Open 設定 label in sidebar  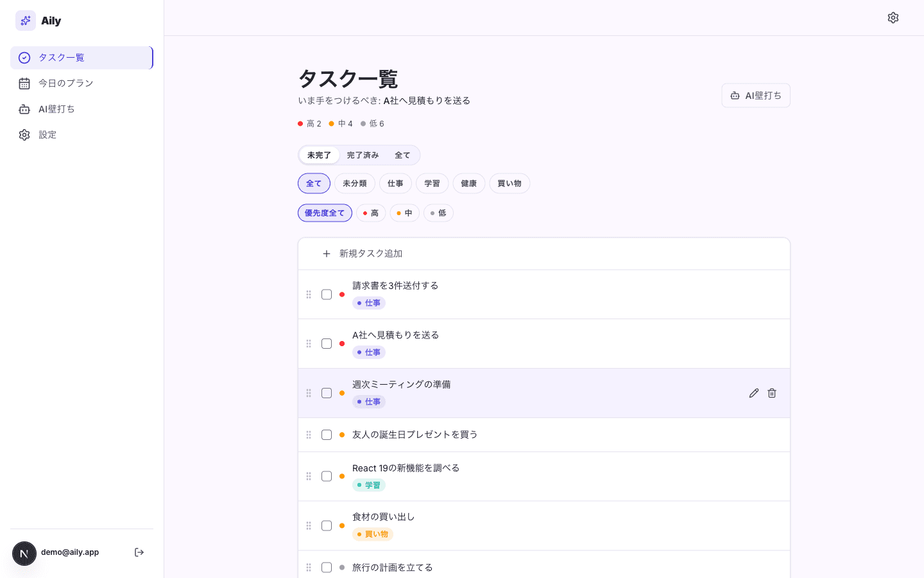[x=47, y=135]
